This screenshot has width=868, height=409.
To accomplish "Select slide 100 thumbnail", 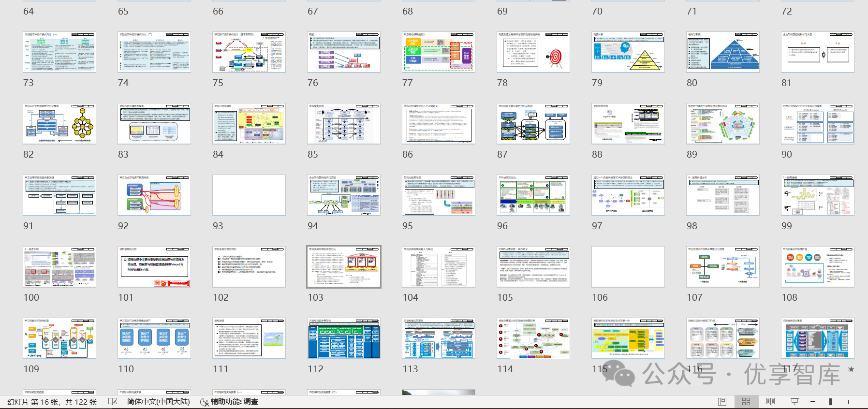I will [x=59, y=267].
